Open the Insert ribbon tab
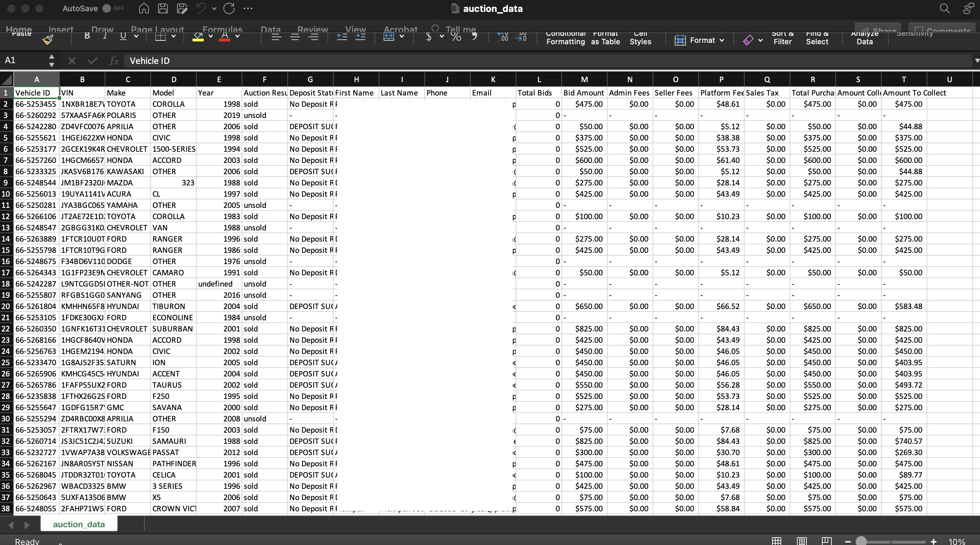The width and height of the screenshot is (980, 545). (x=61, y=29)
